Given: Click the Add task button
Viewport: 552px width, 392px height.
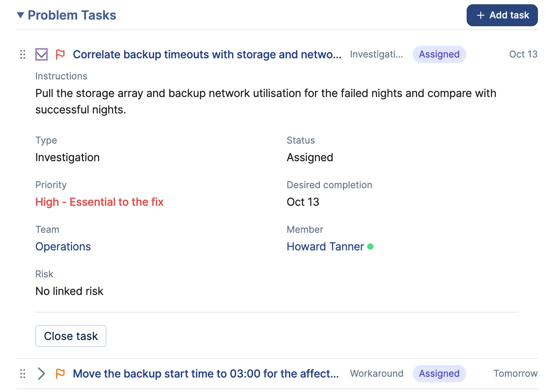Looking at the screenshot, I should [x=502, y=15].
